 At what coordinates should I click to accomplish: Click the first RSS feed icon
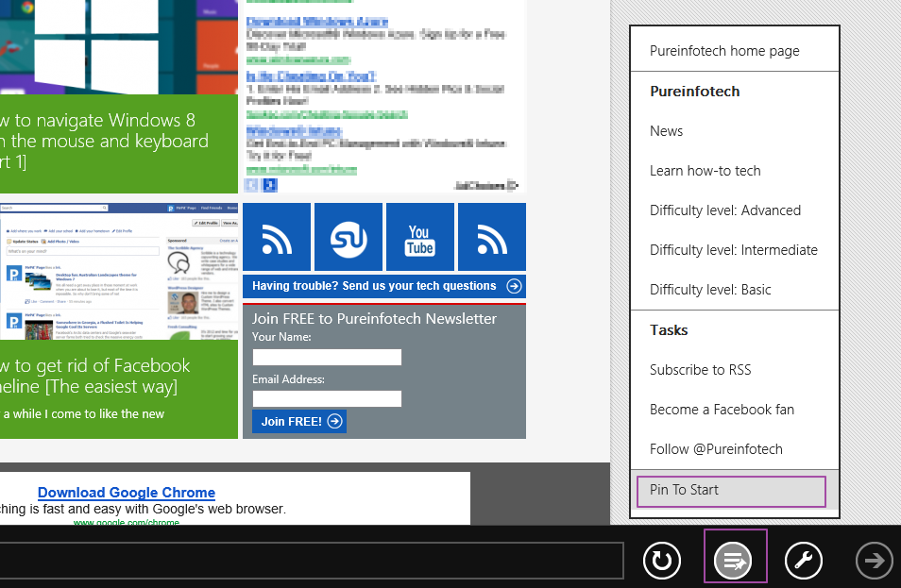click(x=277, y=237)
